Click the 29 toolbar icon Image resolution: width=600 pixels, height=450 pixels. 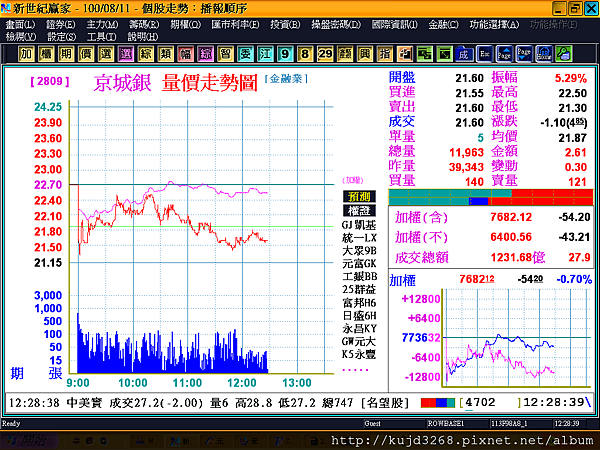click(x=325, y=54)
